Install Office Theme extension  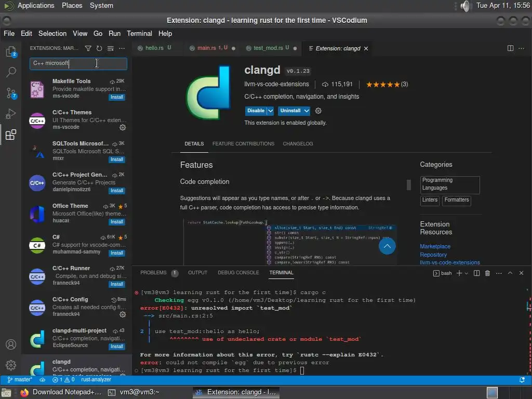[x=117, y=222]
